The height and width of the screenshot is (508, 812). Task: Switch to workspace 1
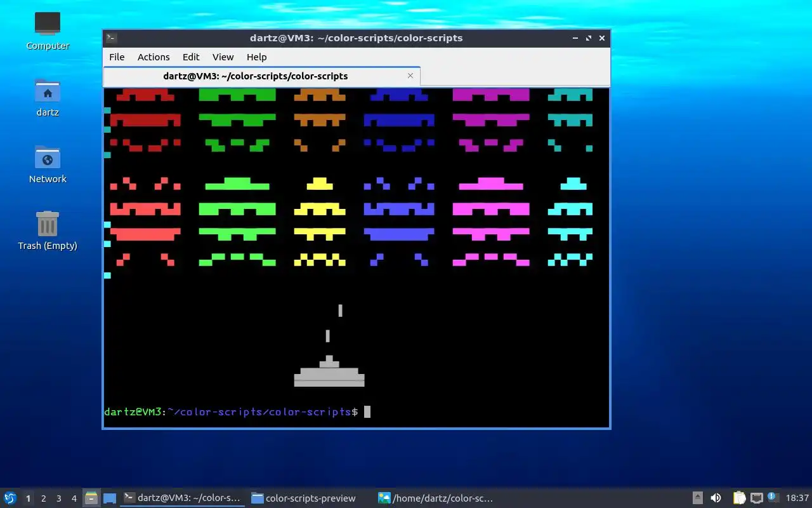(28, 498)
